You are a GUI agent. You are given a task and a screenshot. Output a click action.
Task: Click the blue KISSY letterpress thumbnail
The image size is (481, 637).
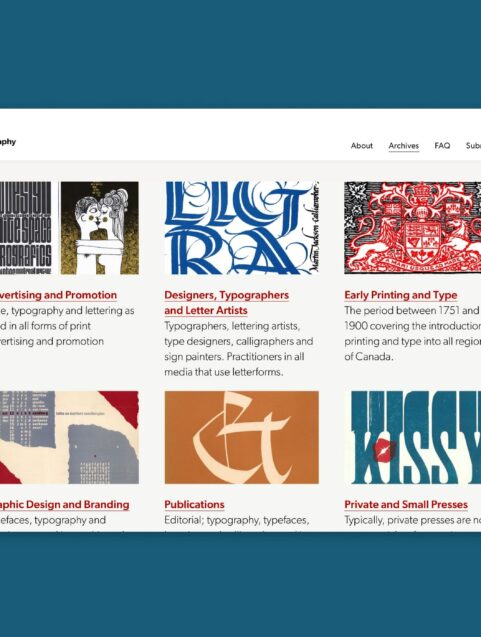(412, 438)
